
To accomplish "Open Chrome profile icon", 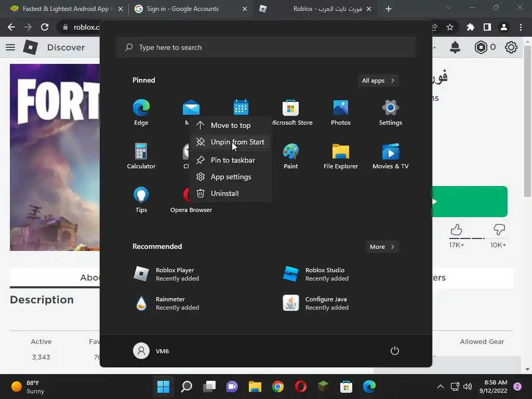I will [504, 27].
